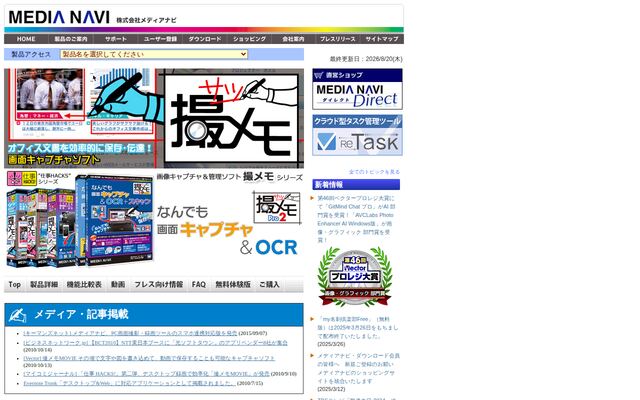Click the 画像キャプチャ＆管理ソフト 撮メモ シリーズ heading
The height and width of the screenshot is (400, 640).
pos(230,177)
